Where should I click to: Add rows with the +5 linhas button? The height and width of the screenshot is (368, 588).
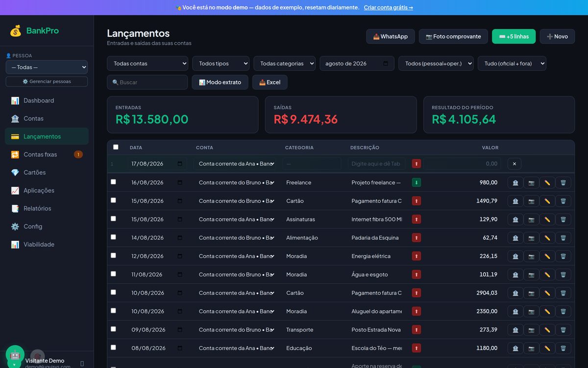click(x=514, y=36)
